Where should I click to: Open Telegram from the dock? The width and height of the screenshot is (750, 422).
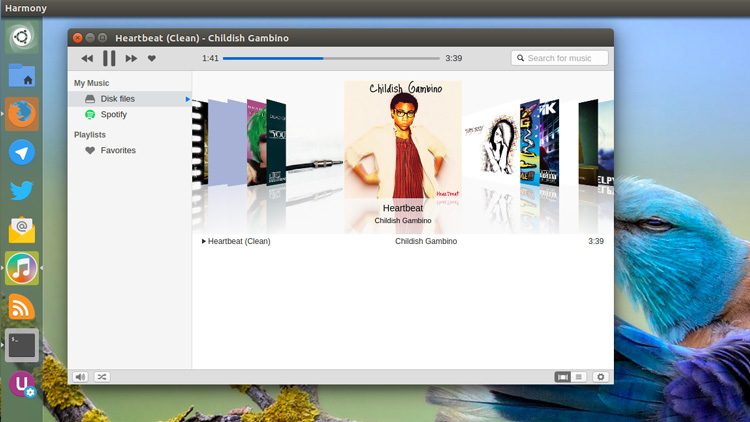[x=22, y=153]
